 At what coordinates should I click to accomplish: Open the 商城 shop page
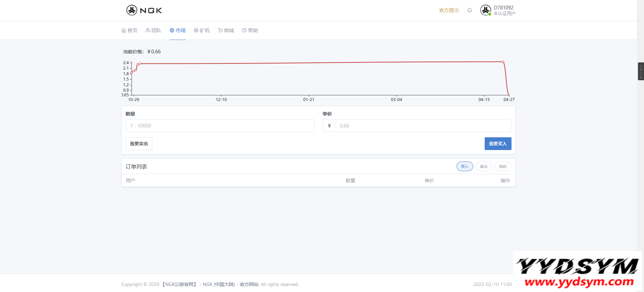click(226, 31)
